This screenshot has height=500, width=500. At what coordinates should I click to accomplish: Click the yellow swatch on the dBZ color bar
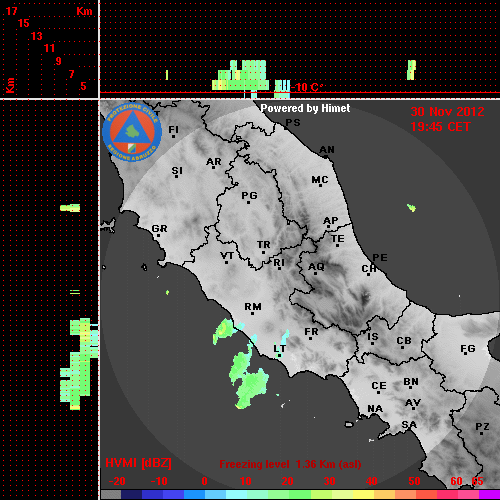click(363, 495)
